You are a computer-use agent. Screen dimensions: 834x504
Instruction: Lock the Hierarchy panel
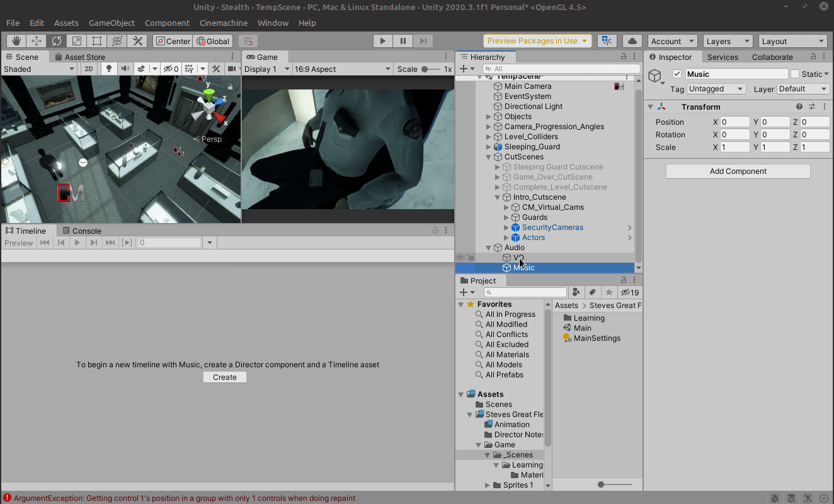coord(624,57)
